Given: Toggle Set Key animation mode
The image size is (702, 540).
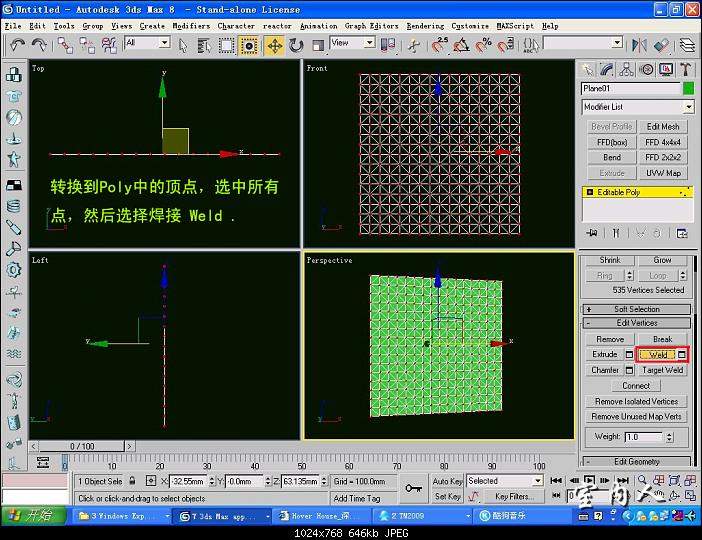Looking at the screenshot, I should 447,496.
